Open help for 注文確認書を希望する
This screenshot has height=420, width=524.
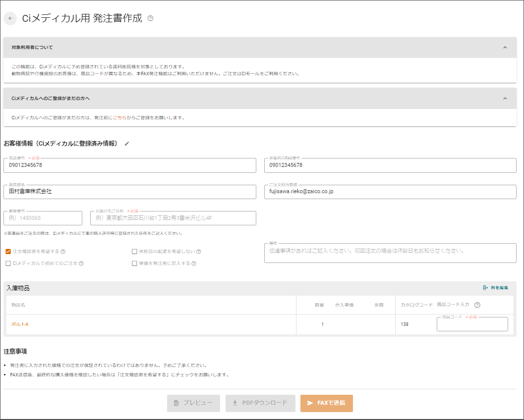pyautogui.click(x=63, y=252)
